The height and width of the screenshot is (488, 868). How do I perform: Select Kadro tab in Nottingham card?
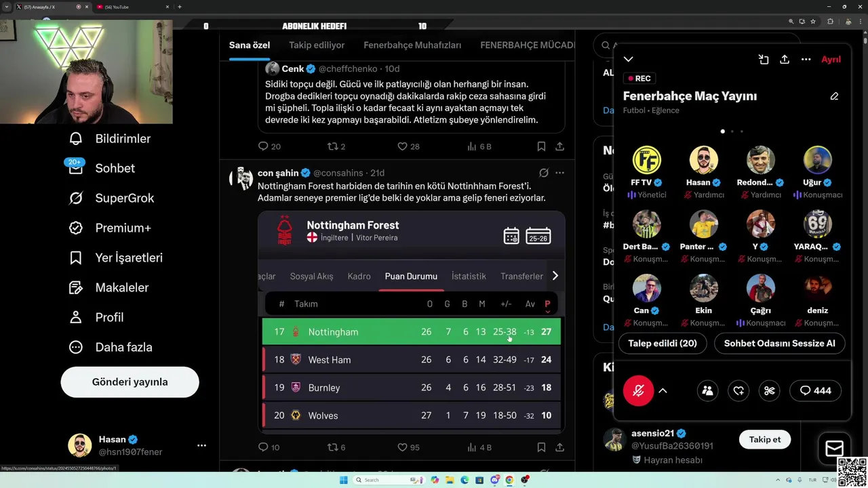pyautogui.click(x=359, y=276)
